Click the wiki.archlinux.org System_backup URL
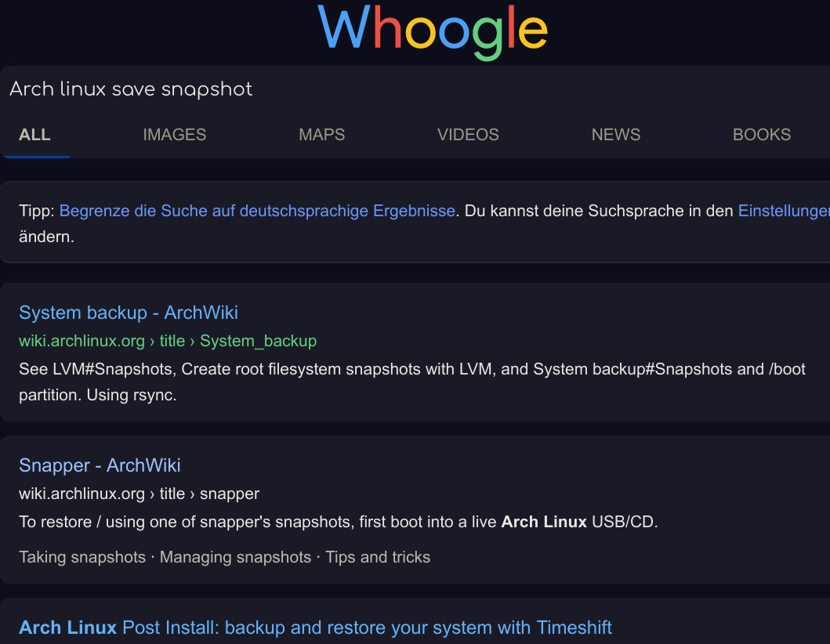 click(168, 341)
